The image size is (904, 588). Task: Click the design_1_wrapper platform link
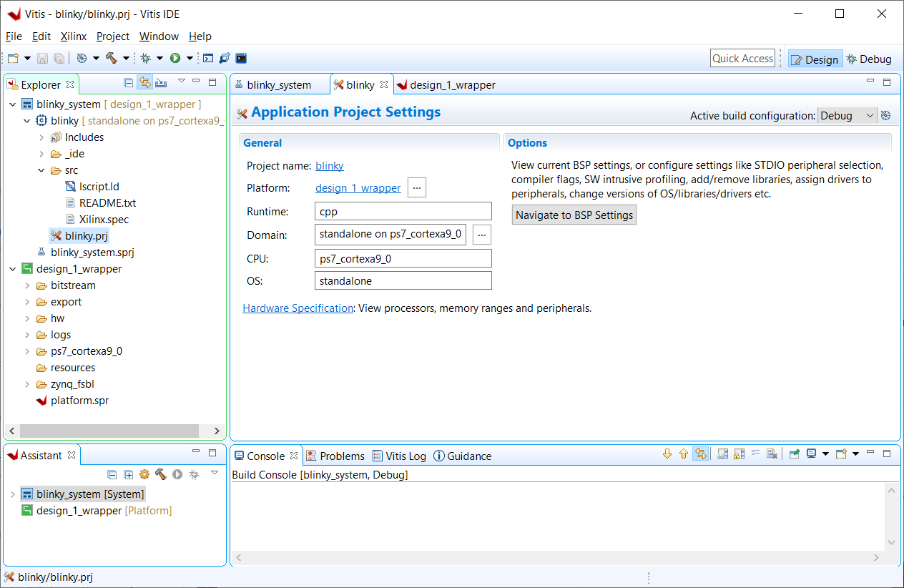[x=358, y=188]
